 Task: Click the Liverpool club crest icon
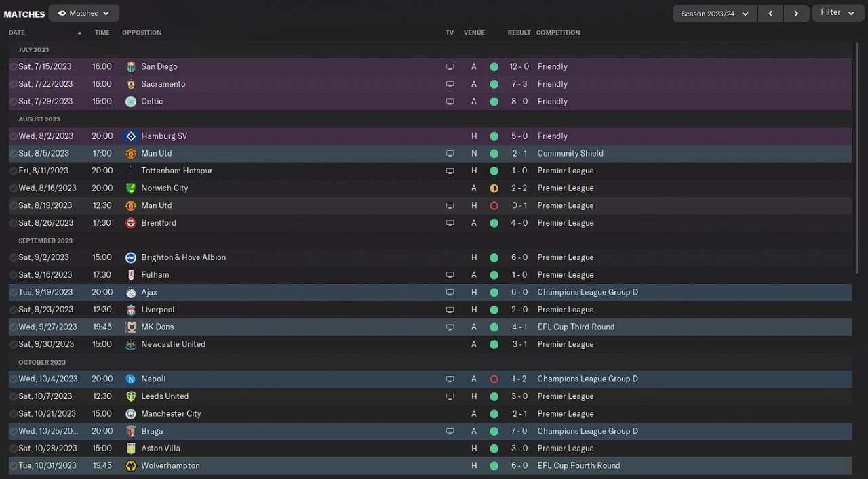(x=131, y=310)
